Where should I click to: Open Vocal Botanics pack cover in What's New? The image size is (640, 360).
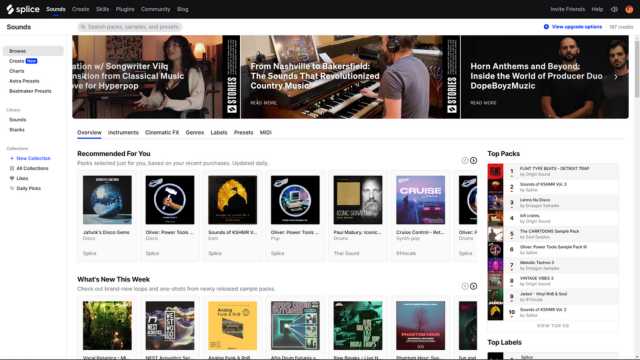click(x=107, y=326)
